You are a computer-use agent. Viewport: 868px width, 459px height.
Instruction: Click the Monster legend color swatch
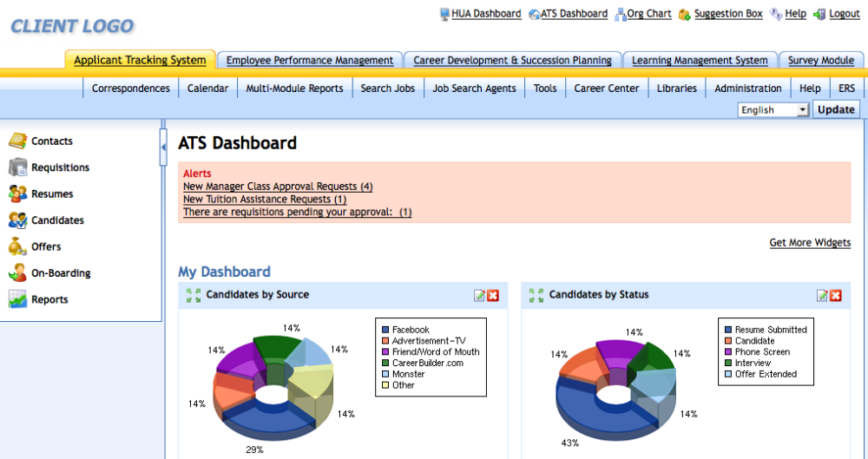click(x=385, y=374)
